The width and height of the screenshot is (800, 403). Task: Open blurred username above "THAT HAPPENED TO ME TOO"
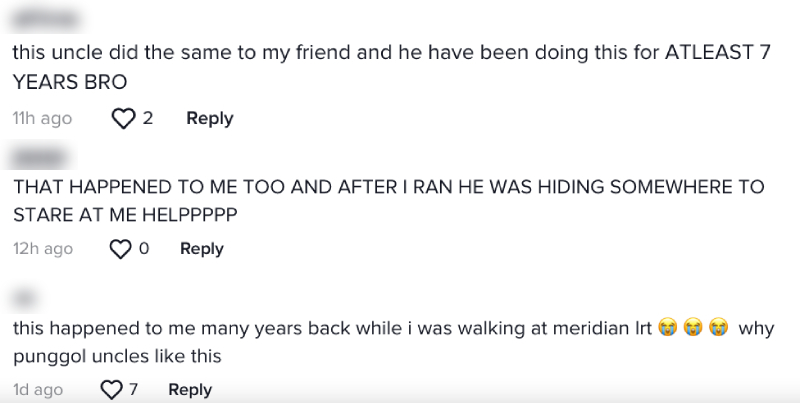click(40, 157)
